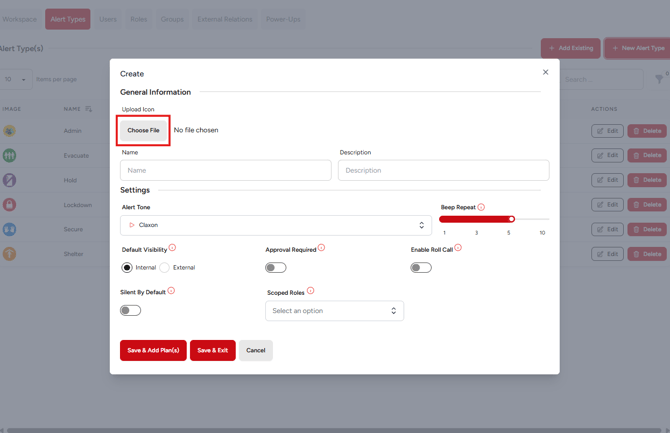Turn on Silent By Default
This screenshot has height=433, width=670.
tap(131, 310)
